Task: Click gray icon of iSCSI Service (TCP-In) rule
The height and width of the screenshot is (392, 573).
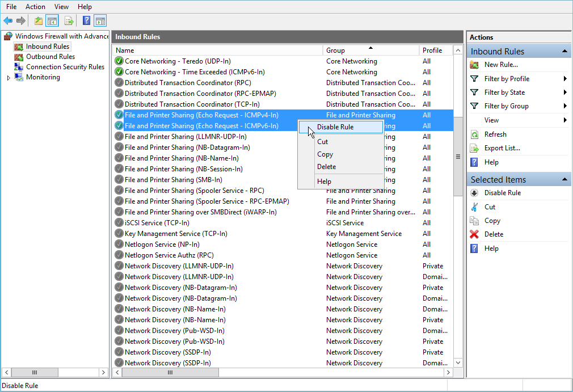Action: click(x=119, y=223)
